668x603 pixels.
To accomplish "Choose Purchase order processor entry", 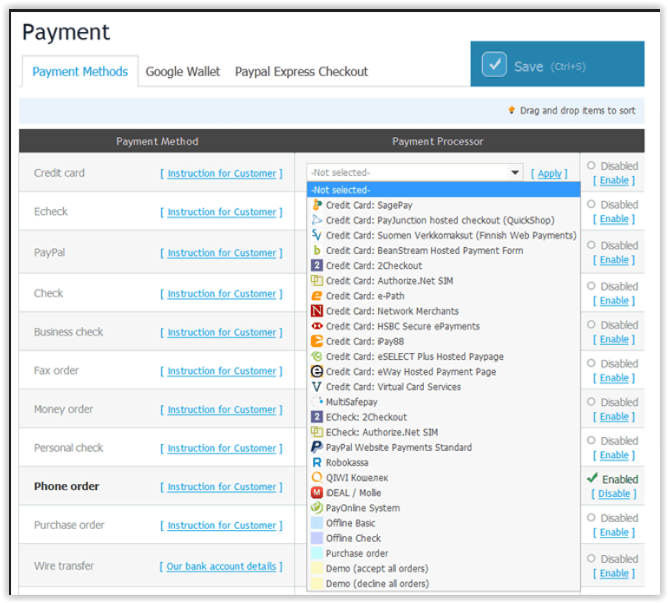I will (x=443, y=553).
